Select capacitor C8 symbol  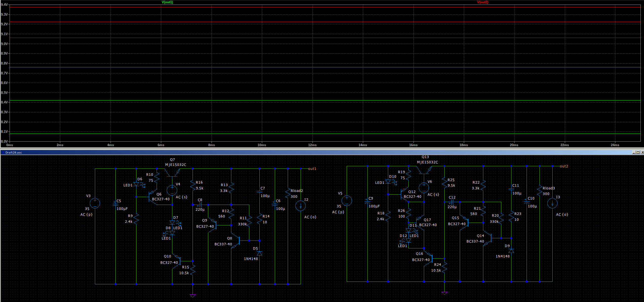pos(200,205)
